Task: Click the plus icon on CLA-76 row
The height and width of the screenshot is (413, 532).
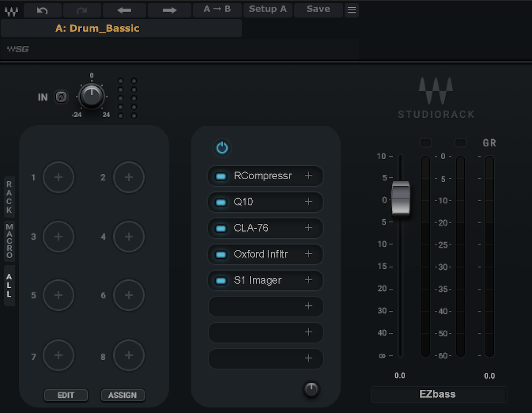Action: (308, 228)
